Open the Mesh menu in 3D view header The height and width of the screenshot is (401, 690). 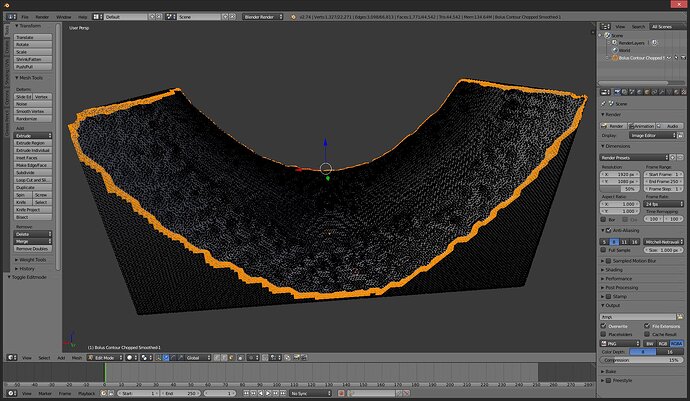click(x=77, y=357)
